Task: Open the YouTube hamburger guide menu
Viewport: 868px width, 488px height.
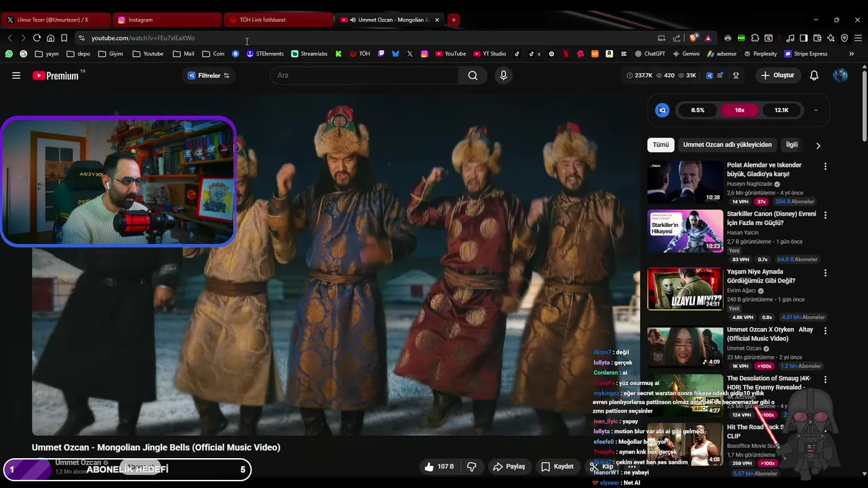Action: (x=16, y=75)
